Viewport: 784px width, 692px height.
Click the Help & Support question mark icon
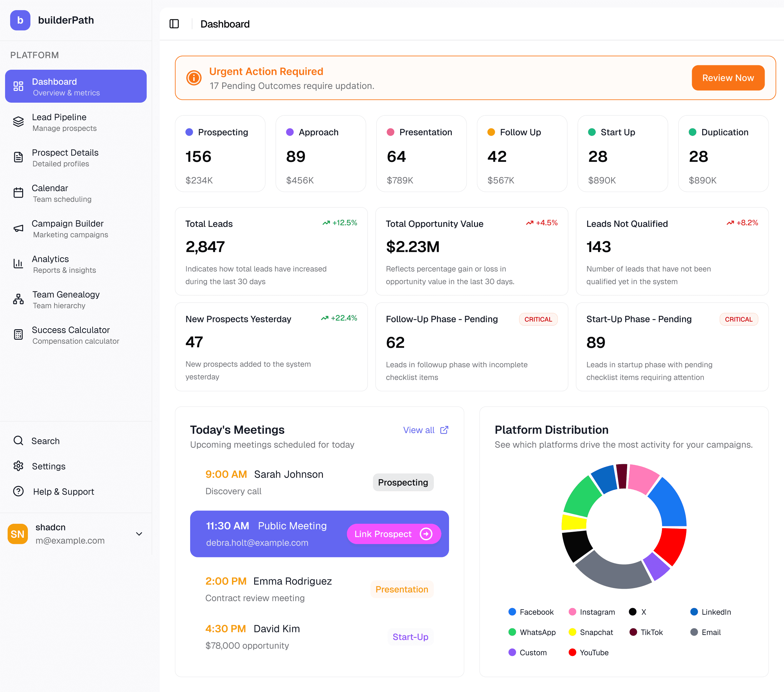[18, 491]
